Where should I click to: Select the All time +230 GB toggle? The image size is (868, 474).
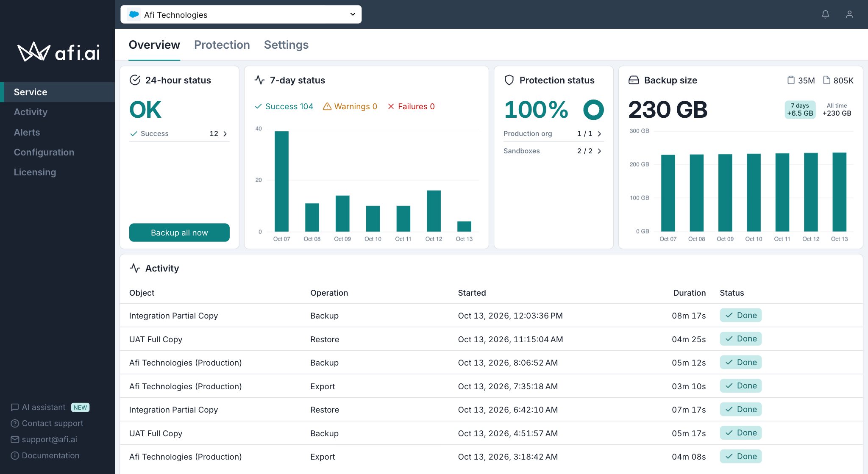click(837, 110)
